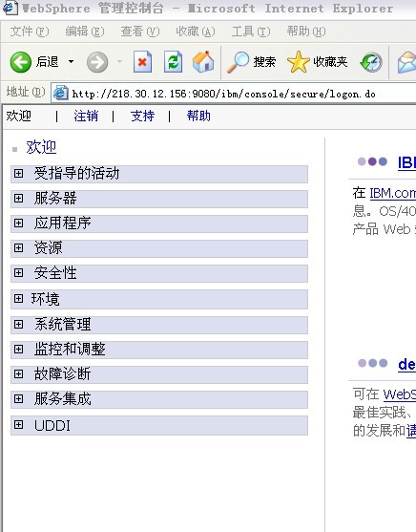Click the IE window title icon
The height and width of the screenshot is (532, 416).
[10, 8]
